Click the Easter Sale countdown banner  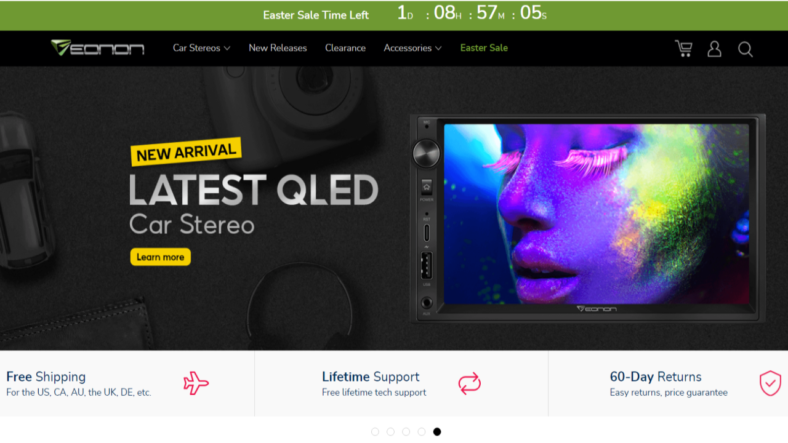pyautogui.click(x=394, y=15)
